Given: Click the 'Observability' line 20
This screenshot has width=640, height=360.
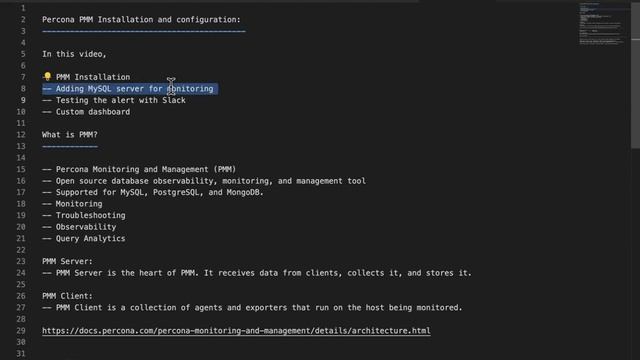Looking at the screenshot, I should pyautogui.click(x=79, y=227).
